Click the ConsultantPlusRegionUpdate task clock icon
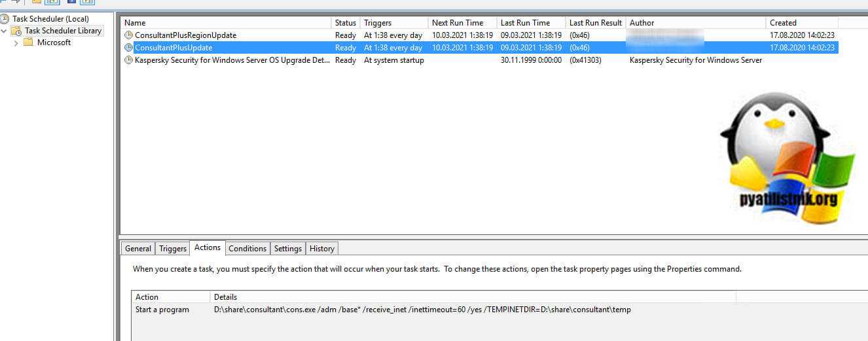This screenshot has height=341, width=868. (x=128, y=35)
